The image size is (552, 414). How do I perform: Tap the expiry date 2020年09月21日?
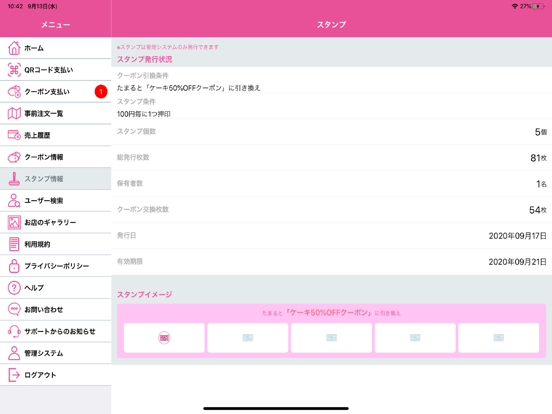[x=518, y=262]
